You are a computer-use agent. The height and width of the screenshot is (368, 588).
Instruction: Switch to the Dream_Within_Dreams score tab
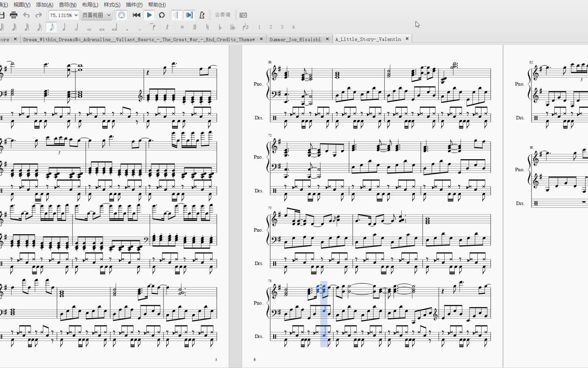139,40
